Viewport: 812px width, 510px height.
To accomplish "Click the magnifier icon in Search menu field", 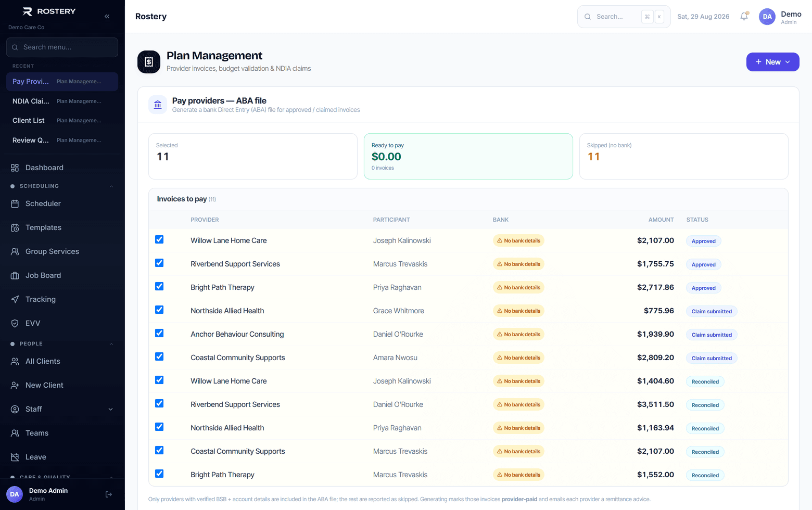I will 15,47.
